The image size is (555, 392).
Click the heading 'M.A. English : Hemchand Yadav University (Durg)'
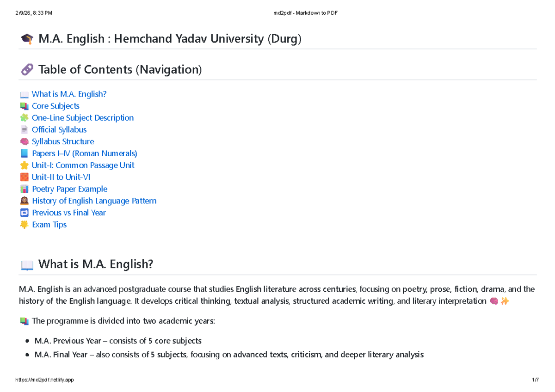[x=170, y=39]
